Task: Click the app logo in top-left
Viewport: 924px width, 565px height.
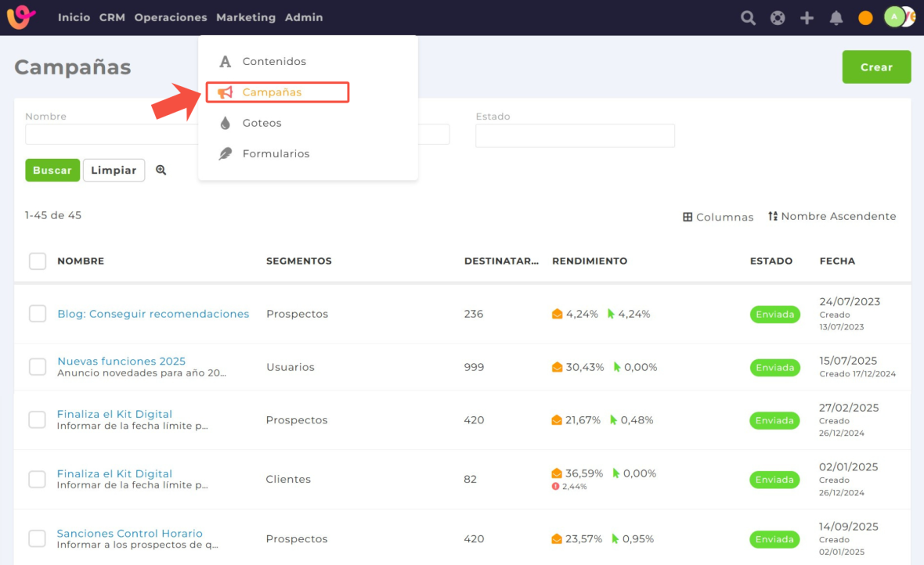Action: click(x=21, y=17)
